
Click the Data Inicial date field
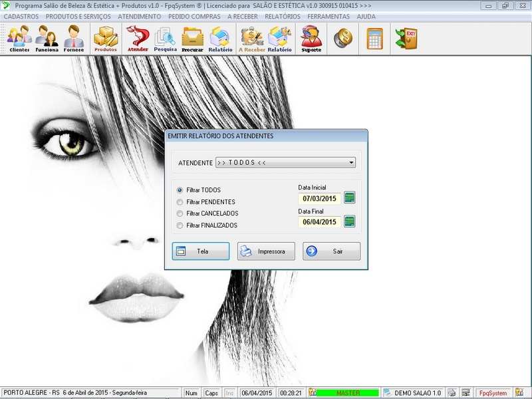tap(320, 198)
